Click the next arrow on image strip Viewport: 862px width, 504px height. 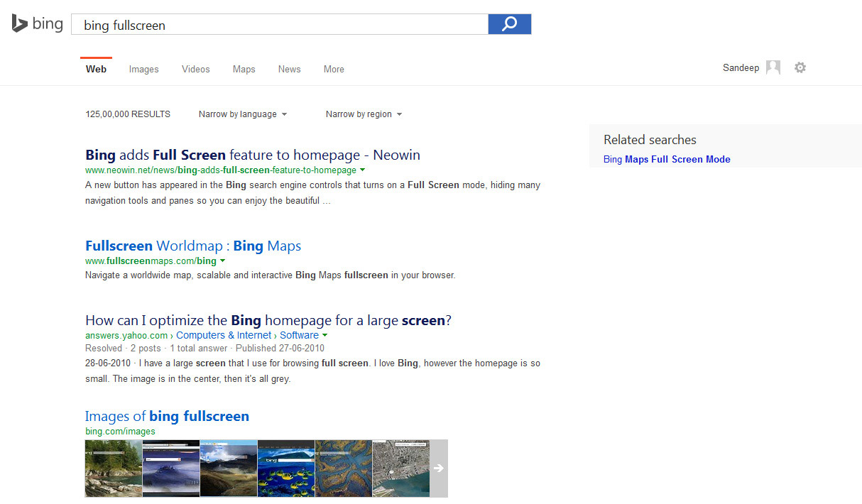click(439, 469)
